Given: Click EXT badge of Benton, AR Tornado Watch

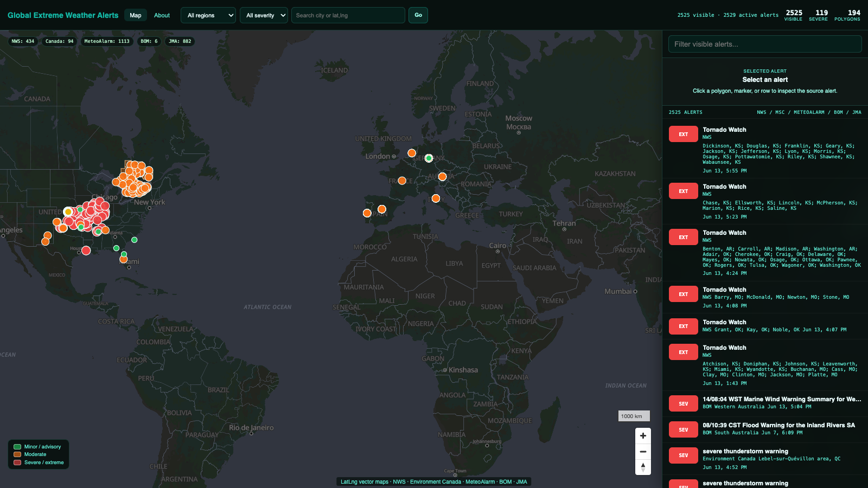Looking at the screenshot, I should (683, 237).
